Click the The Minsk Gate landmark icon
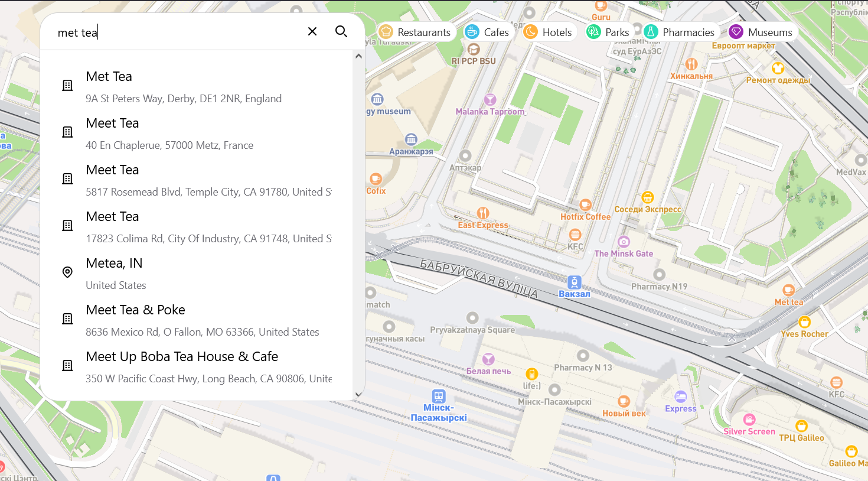The image size is (868, 481). coord(624,242)
